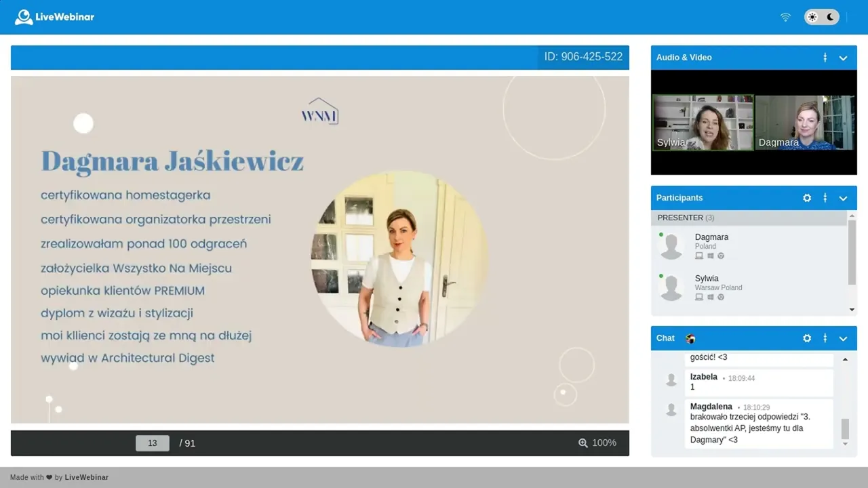Screen dimensions: 868x488
Task: Select participant name Dagmara
Action: point(711,237)
